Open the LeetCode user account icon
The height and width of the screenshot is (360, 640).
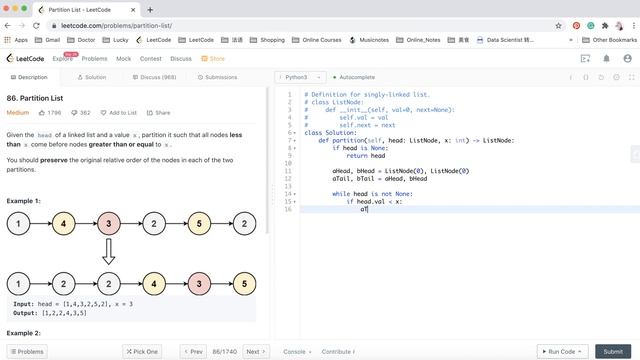coord(628,59)
